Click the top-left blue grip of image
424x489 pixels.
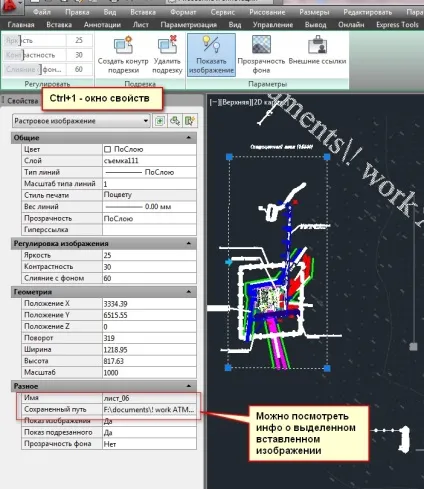(x=229, y=157)
